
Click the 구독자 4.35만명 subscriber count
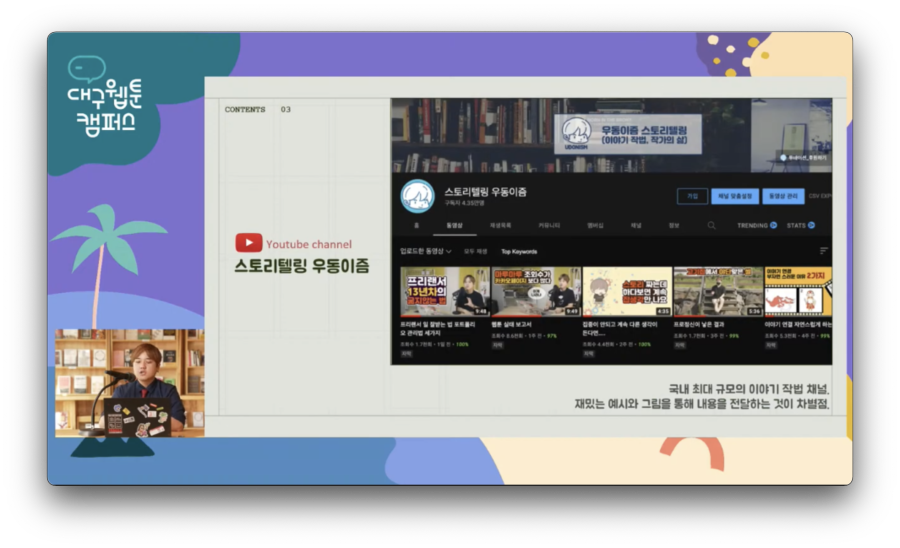pos(464,203)
